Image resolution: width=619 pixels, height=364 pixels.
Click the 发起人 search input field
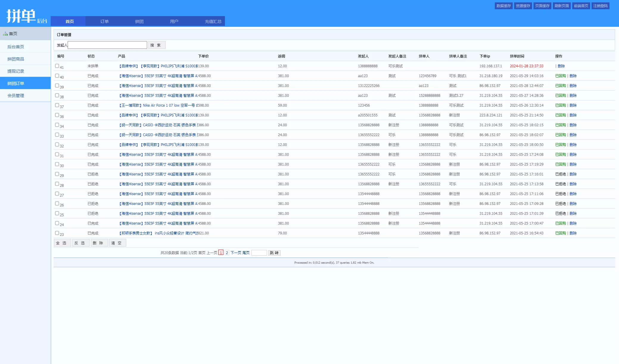click(107, 45)
